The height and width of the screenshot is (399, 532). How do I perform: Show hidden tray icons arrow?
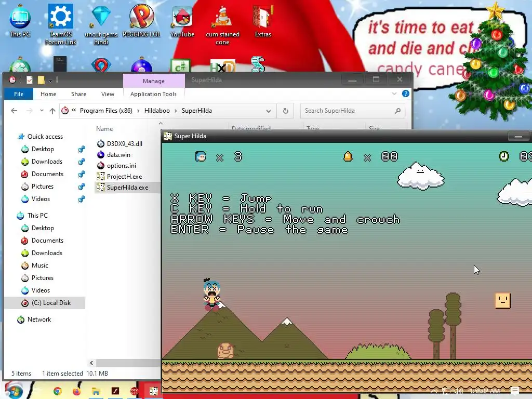pyautogui.click(x=434, y=391)
